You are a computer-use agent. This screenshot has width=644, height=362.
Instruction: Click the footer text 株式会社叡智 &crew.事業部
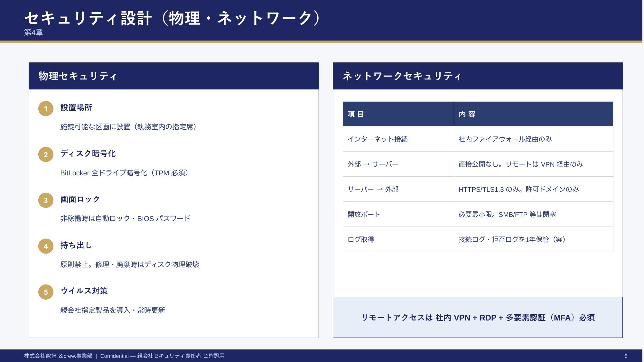pos(58,356)
